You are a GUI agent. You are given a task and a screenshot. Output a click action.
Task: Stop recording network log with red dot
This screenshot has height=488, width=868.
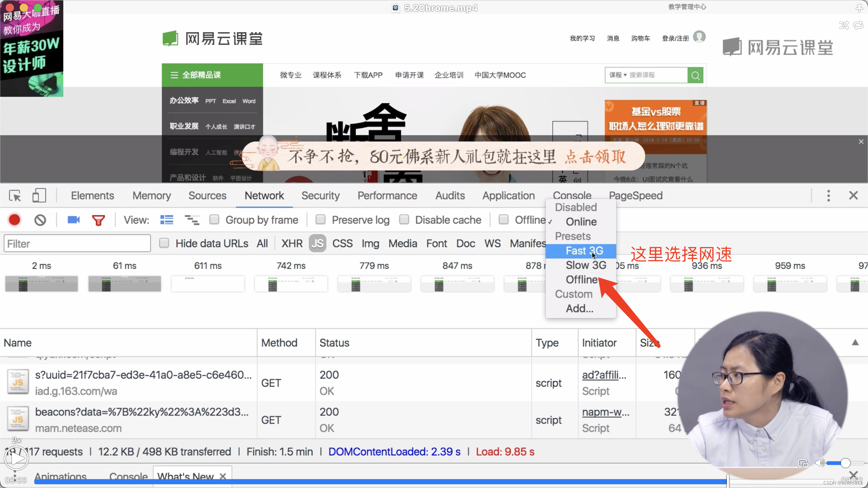[x=14, y=220]
